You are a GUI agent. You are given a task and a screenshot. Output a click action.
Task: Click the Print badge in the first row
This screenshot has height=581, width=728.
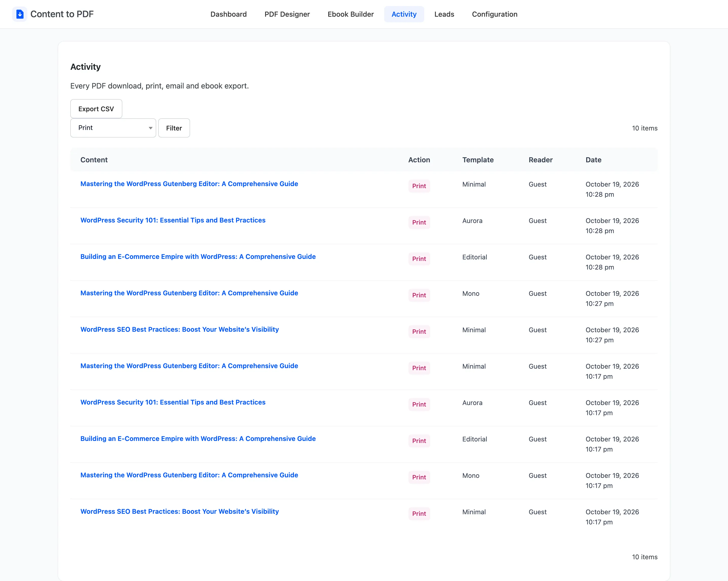[x=419, y=186]
